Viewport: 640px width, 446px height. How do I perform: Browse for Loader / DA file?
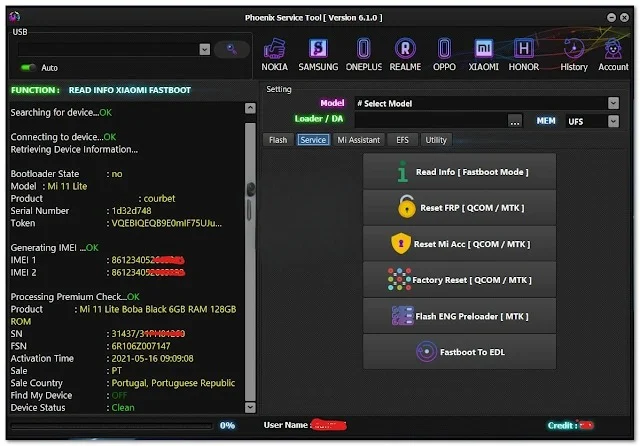tap(515, 121)
